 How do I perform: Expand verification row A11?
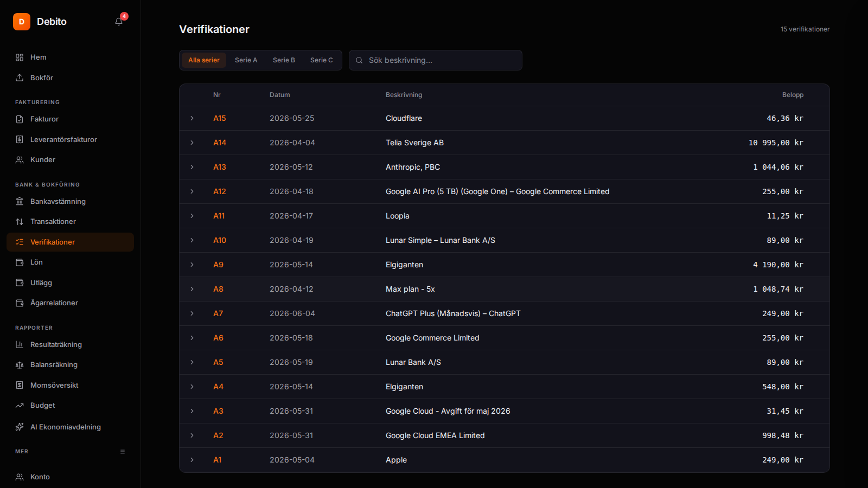tap(192, 216)
